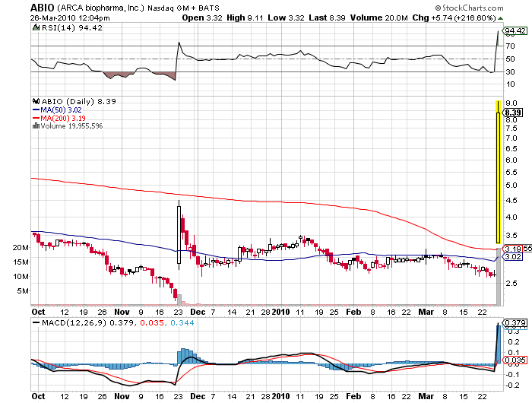Click the "2010" marker on price chart date axis
Viewport: 532px width, 403px height.
(280, 312)
